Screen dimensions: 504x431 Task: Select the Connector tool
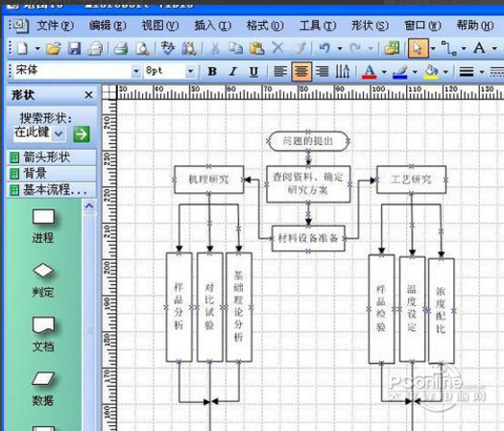[x=448, y=49]
